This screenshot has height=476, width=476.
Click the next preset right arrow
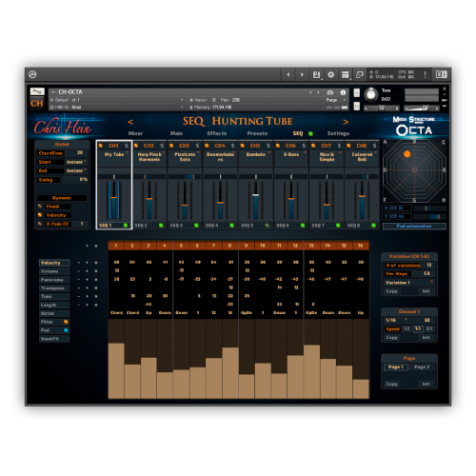click(x=346, y=122)
